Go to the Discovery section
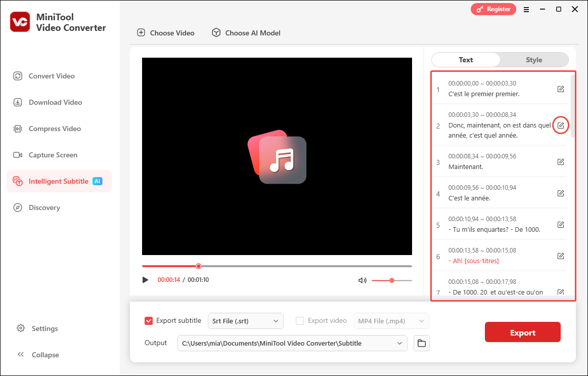 43,207
